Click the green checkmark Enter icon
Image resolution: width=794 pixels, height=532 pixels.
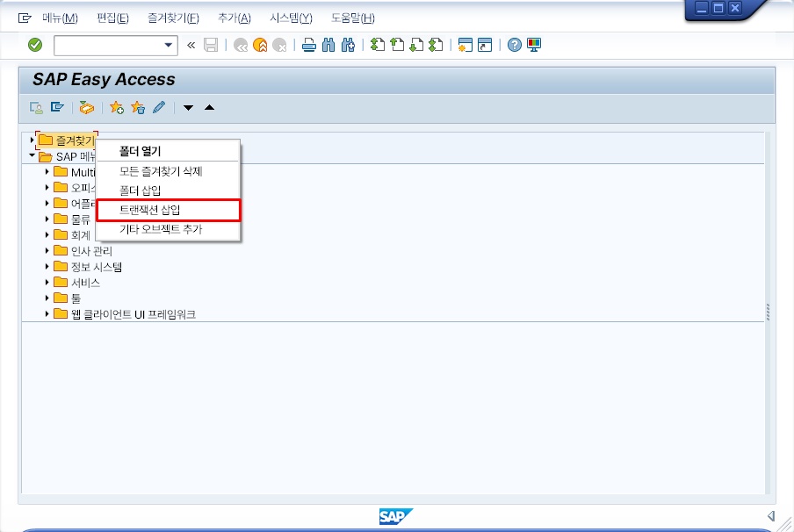point(35,45)
